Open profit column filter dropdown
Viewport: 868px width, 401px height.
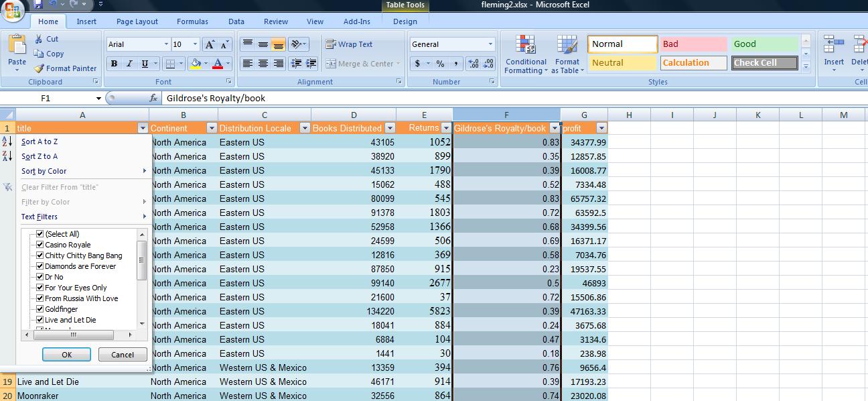601,128
